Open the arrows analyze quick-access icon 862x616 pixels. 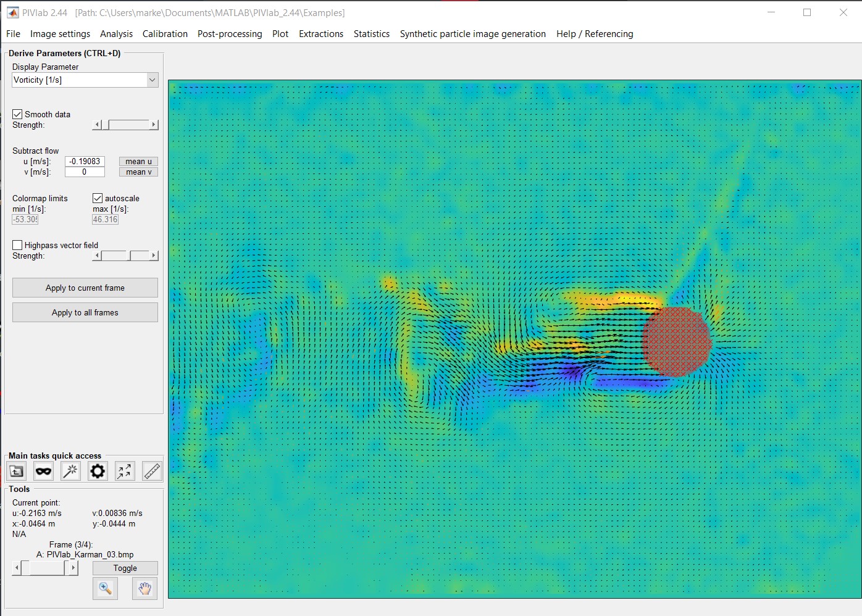click(125, 472)
